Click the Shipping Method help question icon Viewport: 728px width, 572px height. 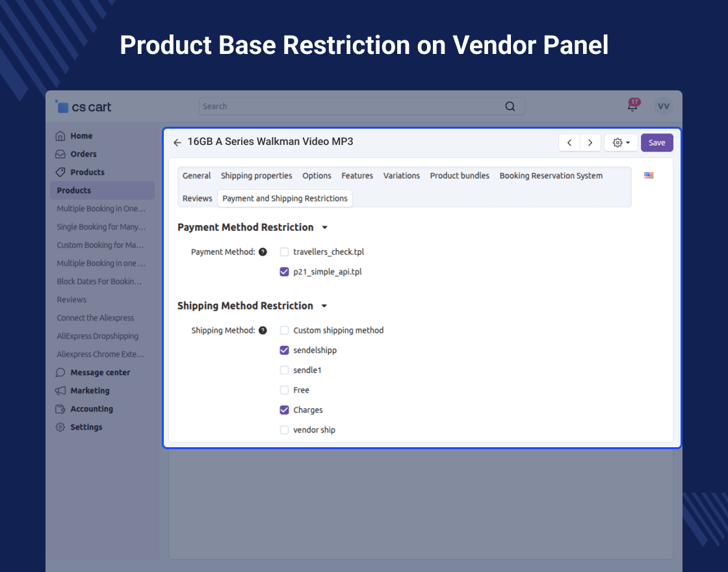(x=263, y=331)
